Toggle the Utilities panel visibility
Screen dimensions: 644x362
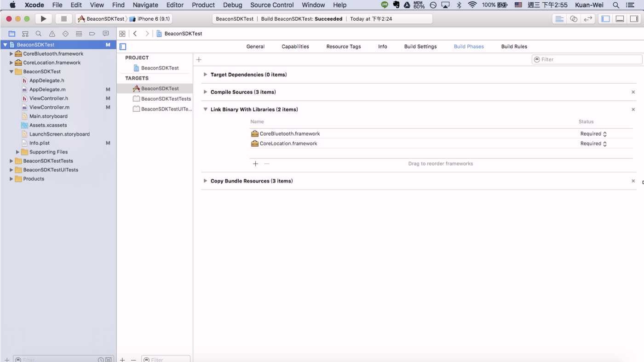634,19
